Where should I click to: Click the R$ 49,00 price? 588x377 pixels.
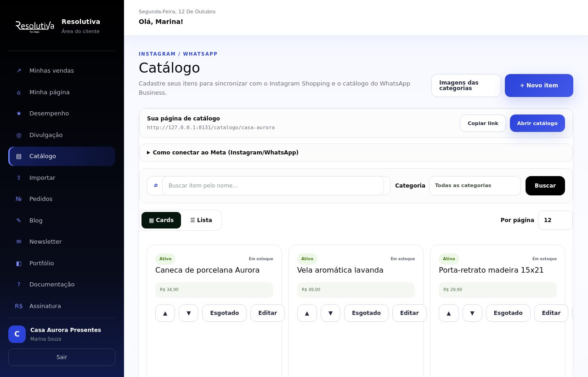click(311, 290)
